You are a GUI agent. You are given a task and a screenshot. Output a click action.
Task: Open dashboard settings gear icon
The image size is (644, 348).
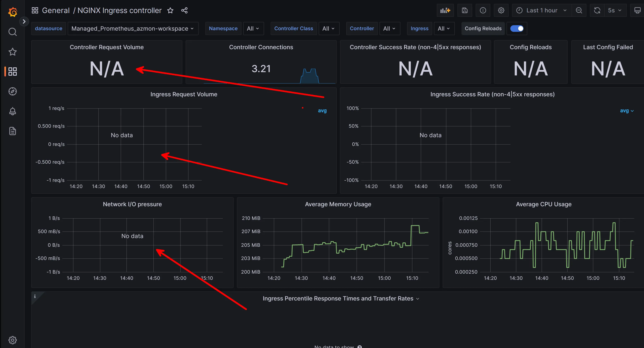tap(501, 11)
